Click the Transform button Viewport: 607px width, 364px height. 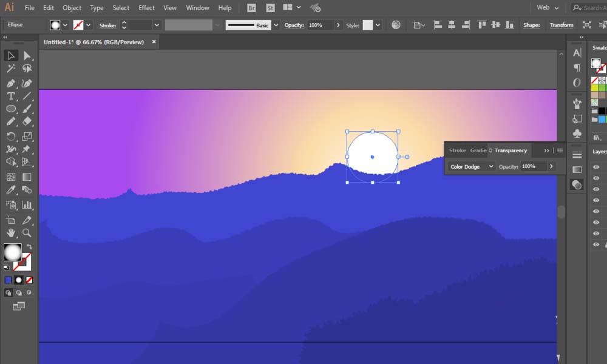tap(561, 25)
